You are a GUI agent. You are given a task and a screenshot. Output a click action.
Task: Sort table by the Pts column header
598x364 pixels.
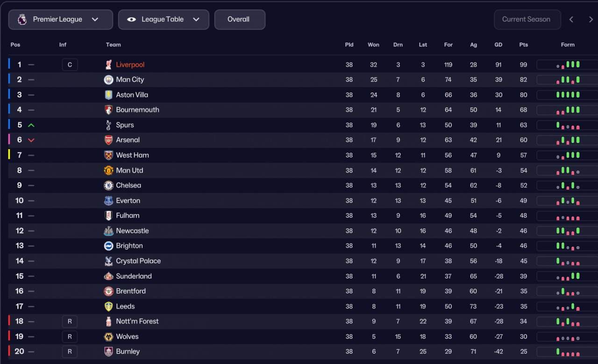tap(523, 45)
